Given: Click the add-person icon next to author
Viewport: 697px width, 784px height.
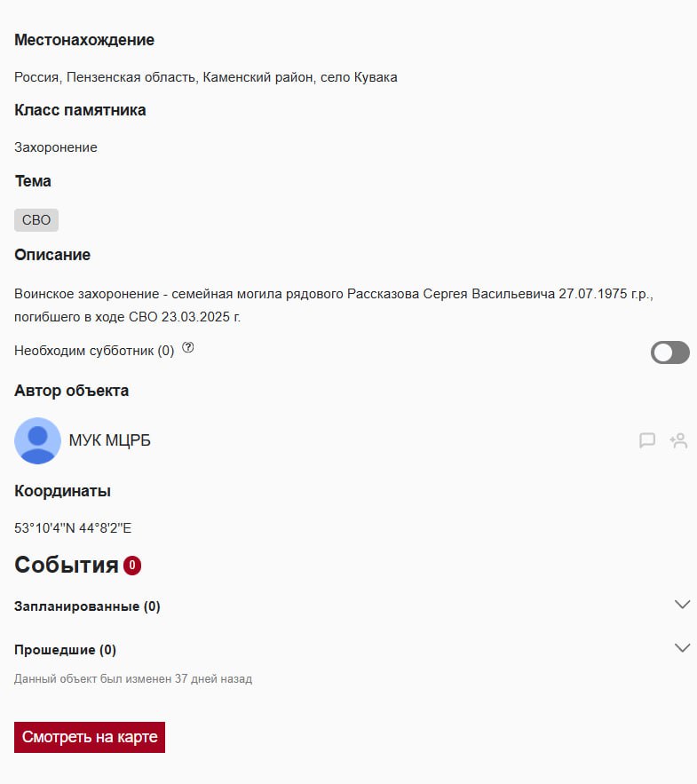Looking at the screenshot, I should (679, 440).
